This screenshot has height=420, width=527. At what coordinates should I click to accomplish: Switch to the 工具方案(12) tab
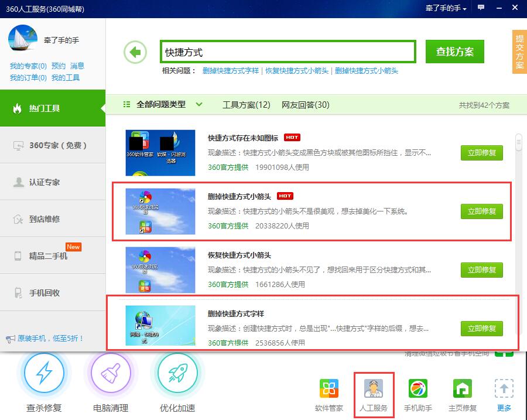pos(247,105)
